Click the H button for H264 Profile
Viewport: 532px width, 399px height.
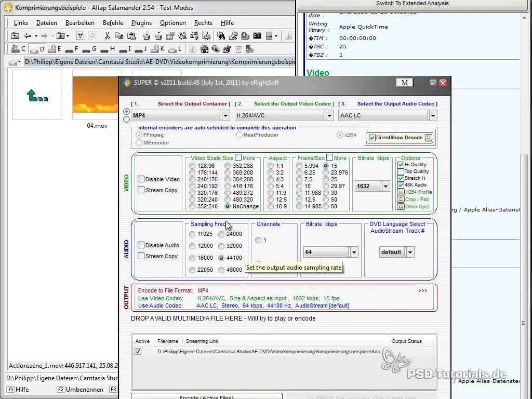401,192
